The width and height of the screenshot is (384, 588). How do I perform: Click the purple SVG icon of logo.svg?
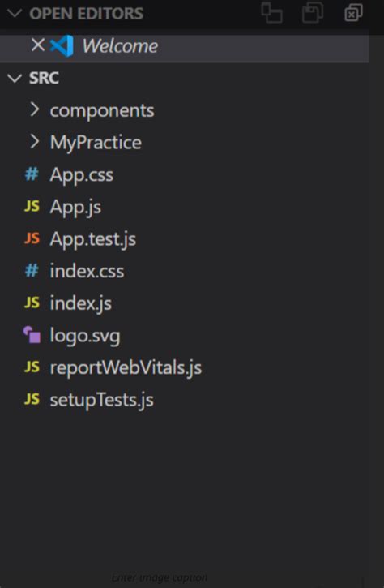coord(32,335)
